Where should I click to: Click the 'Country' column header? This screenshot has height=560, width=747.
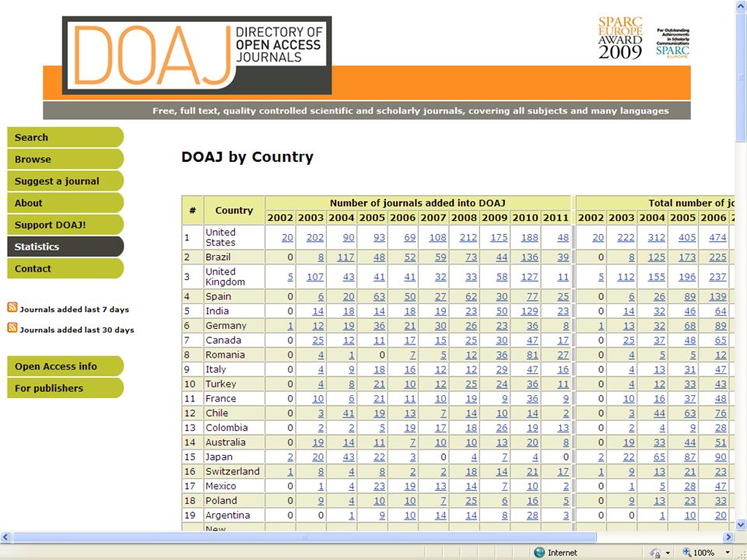click(x=234, y=210)
